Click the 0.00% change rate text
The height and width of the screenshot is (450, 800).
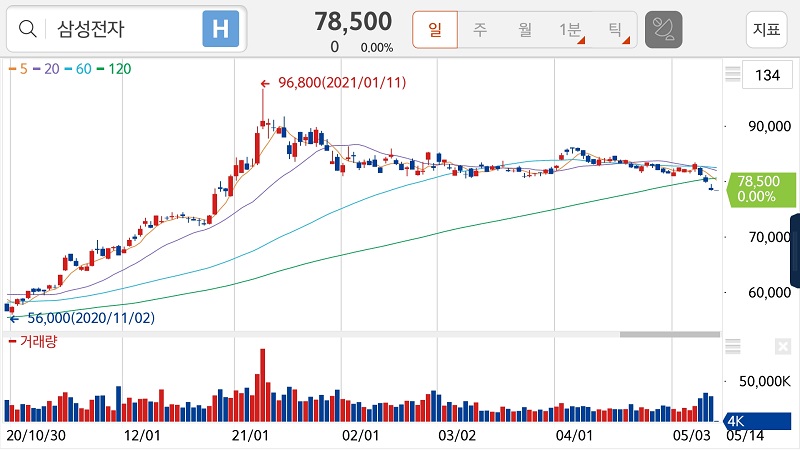pos(377,47)
